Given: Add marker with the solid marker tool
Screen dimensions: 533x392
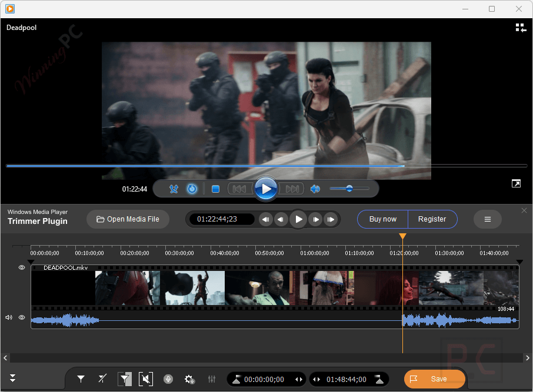Looking at the screenshot, I should [x=81, y=378].
